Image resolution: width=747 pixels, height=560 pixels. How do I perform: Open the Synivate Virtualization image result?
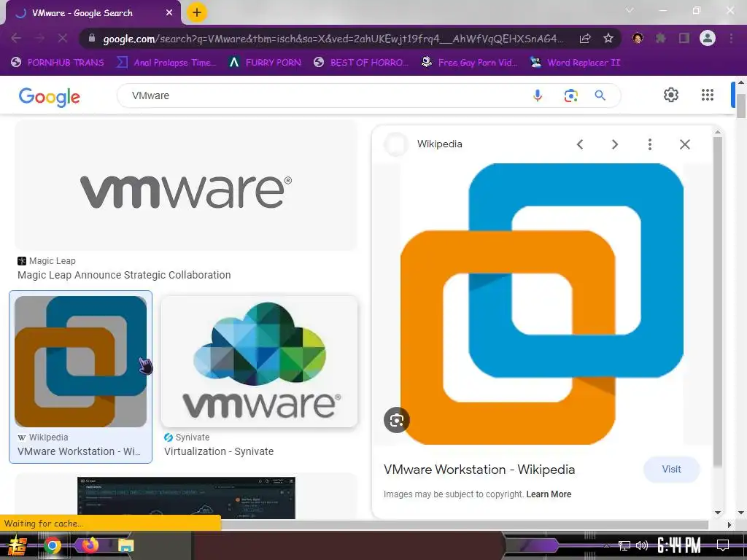259,362
